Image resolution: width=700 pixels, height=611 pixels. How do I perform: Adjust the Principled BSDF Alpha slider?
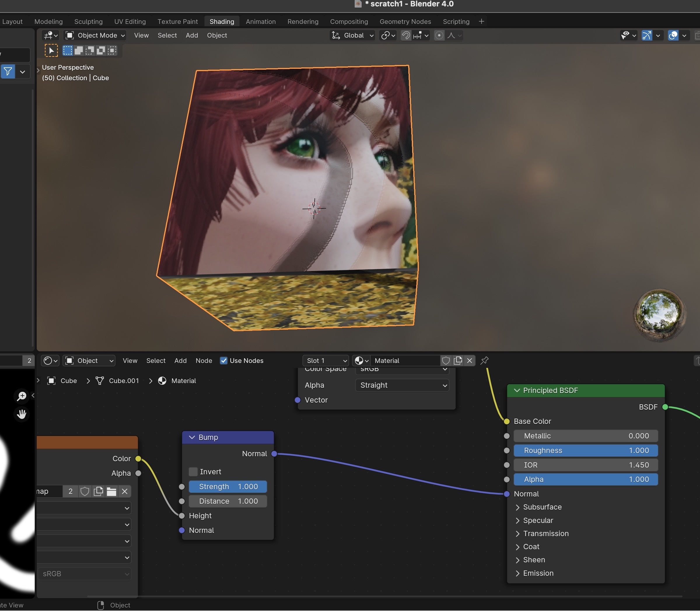(586, 480)
